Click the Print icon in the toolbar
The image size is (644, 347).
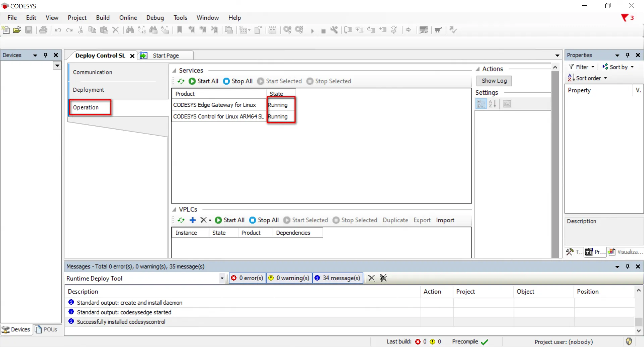point(43,30)
